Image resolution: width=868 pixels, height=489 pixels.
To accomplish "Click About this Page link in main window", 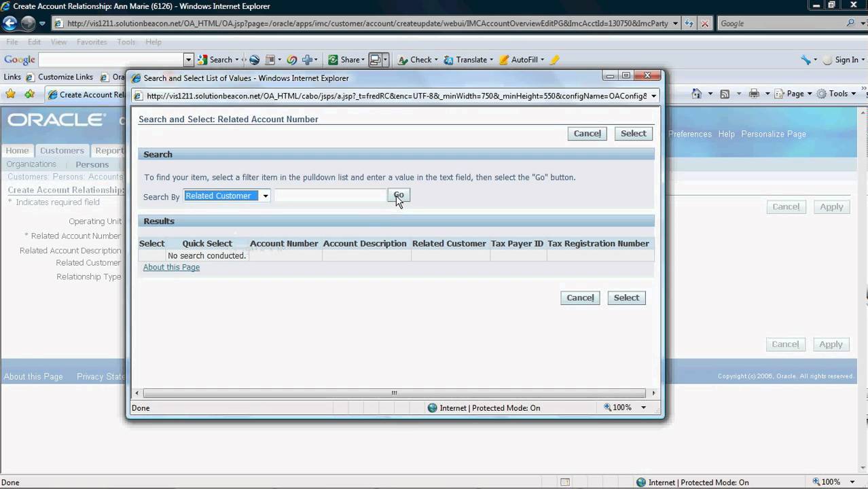I will point(33,377).
